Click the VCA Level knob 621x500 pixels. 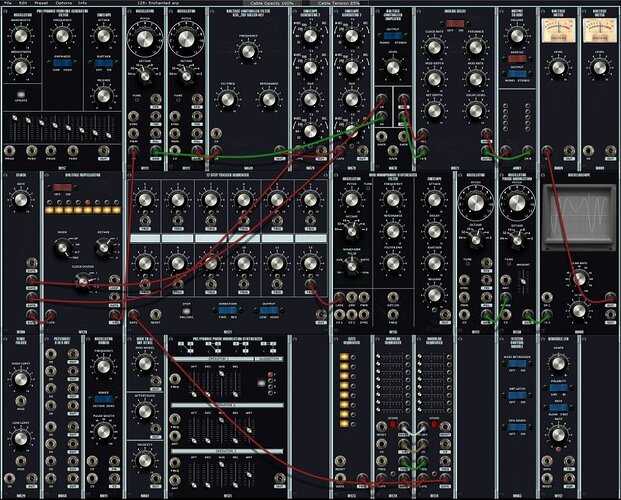[x=393, y=67]
